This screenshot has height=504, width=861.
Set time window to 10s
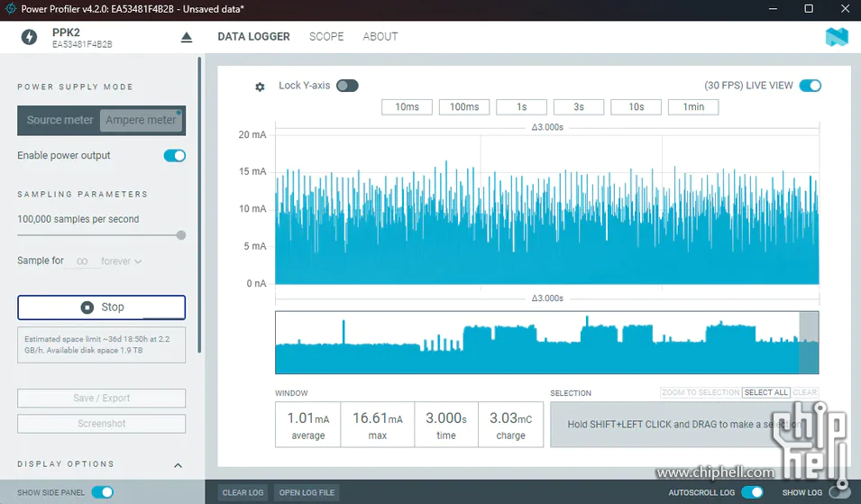point(636,107)
